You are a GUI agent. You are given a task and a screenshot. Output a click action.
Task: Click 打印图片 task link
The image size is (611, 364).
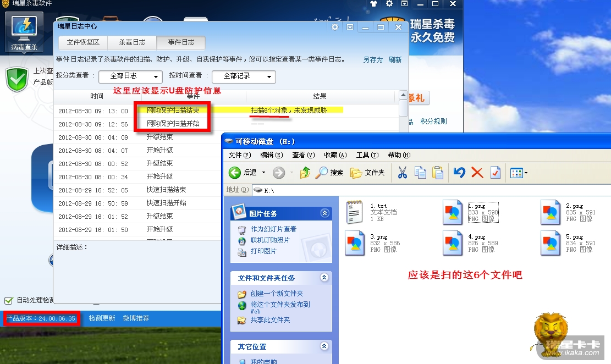[263, 251]
